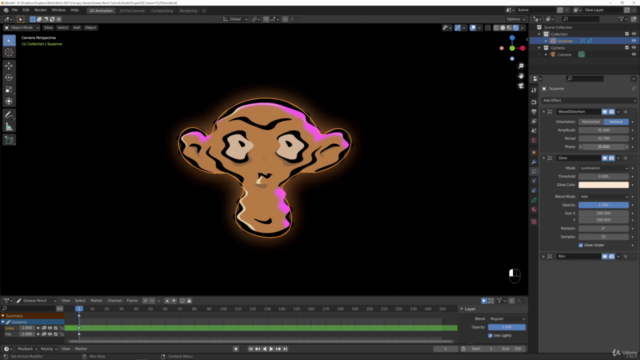
Task: Open the layer Blend Regular dropdown
Action: (x=507, y=319)
